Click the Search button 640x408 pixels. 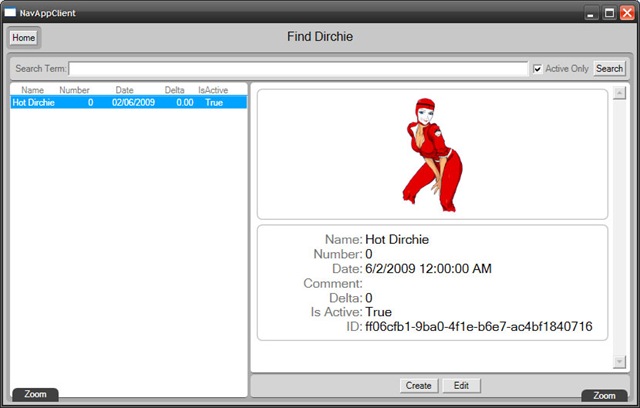coord(609,69)
